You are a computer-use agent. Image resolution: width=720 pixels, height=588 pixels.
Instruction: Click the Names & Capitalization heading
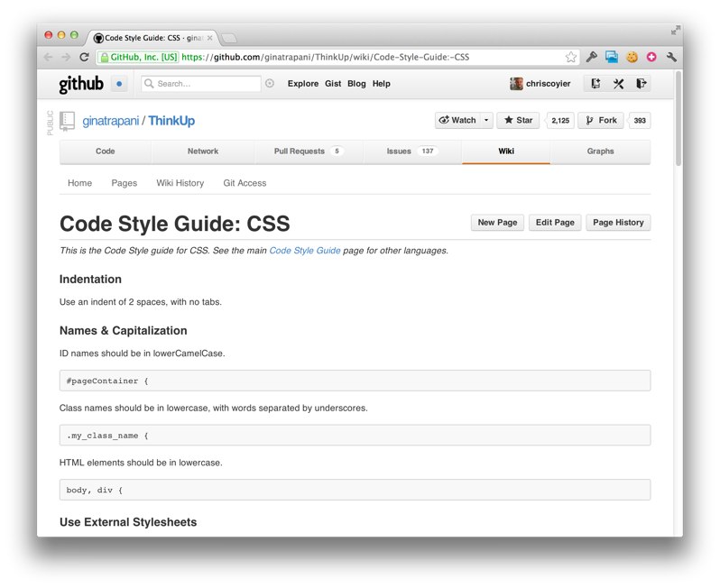tap(124, 330)
